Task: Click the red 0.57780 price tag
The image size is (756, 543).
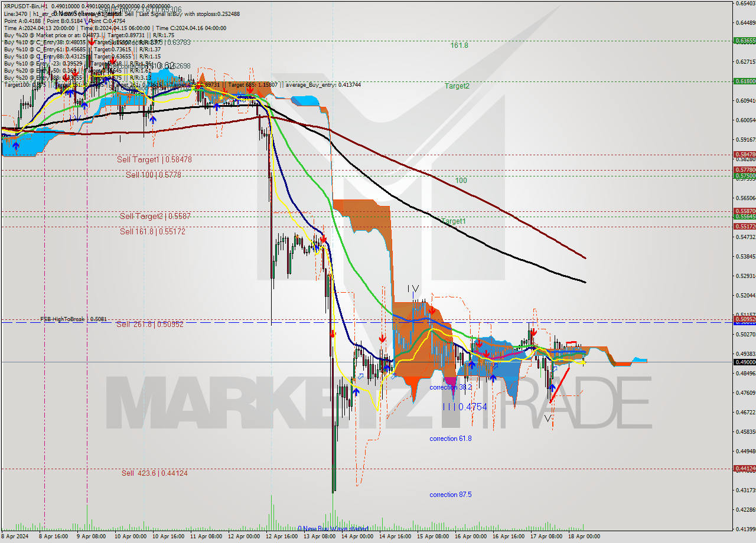Action: pyautogui.click(x=744, y=170)
